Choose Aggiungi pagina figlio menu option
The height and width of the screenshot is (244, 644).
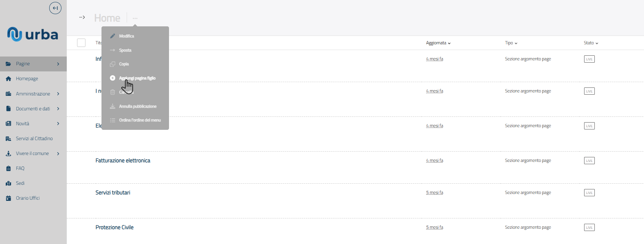(137, 78)
